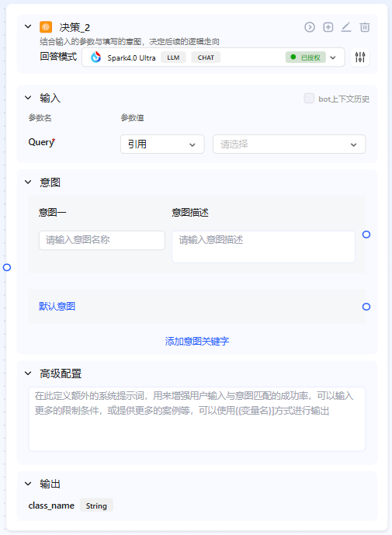Duplicate node using the plus-square icon

(328, 27)
